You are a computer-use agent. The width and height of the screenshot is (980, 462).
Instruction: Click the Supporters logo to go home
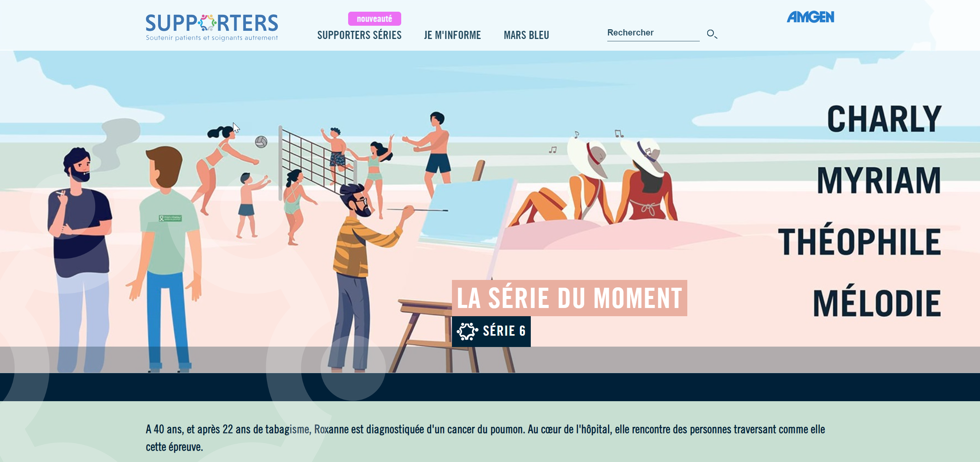(x=212, y=27)
